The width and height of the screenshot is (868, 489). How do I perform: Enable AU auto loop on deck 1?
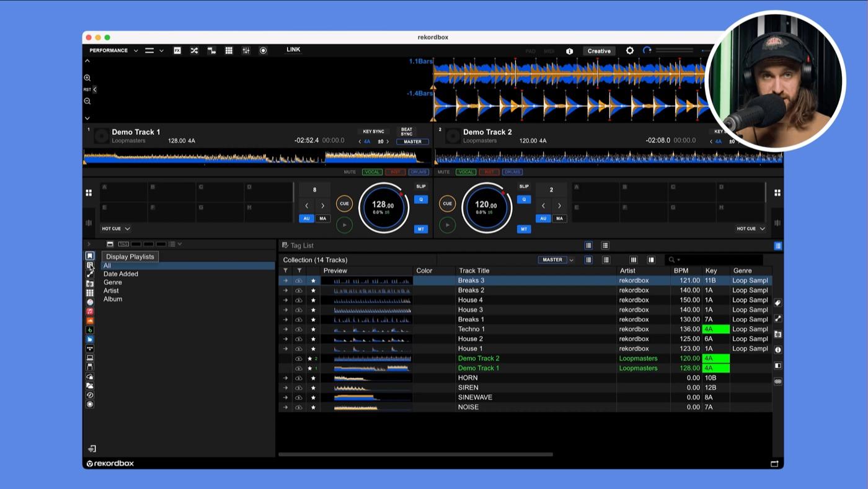[x=306, y=218]
